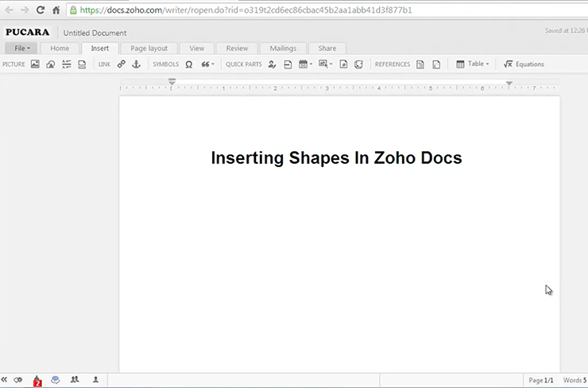Reload the page in the browser
The width and height of the screenshot is (588, 388).
click(41, 10)
